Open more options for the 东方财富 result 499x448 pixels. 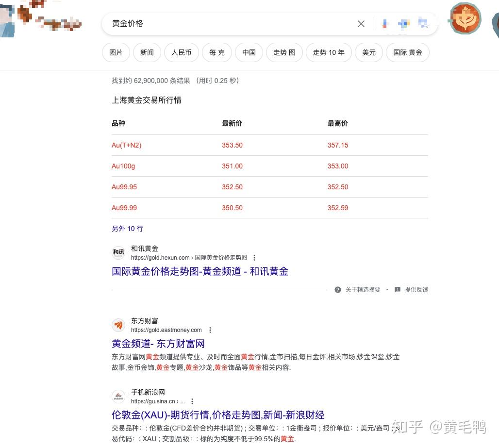click(210, 330)
